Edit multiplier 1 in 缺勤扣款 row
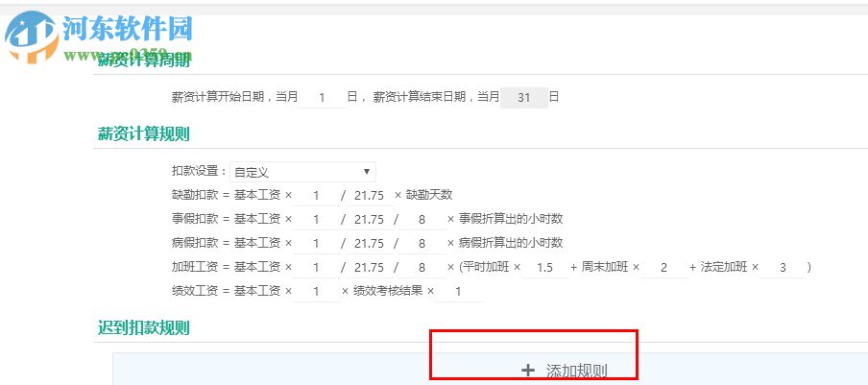 tap(316, 195)
